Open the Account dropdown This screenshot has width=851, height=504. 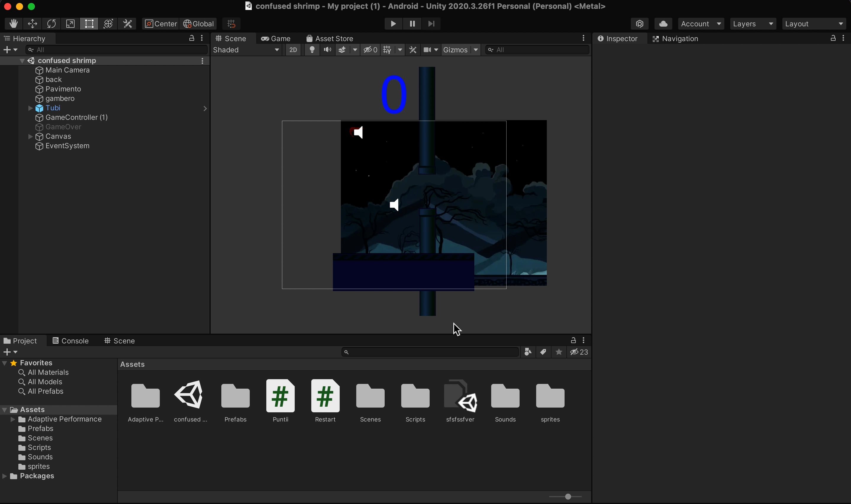coord(701,24)
